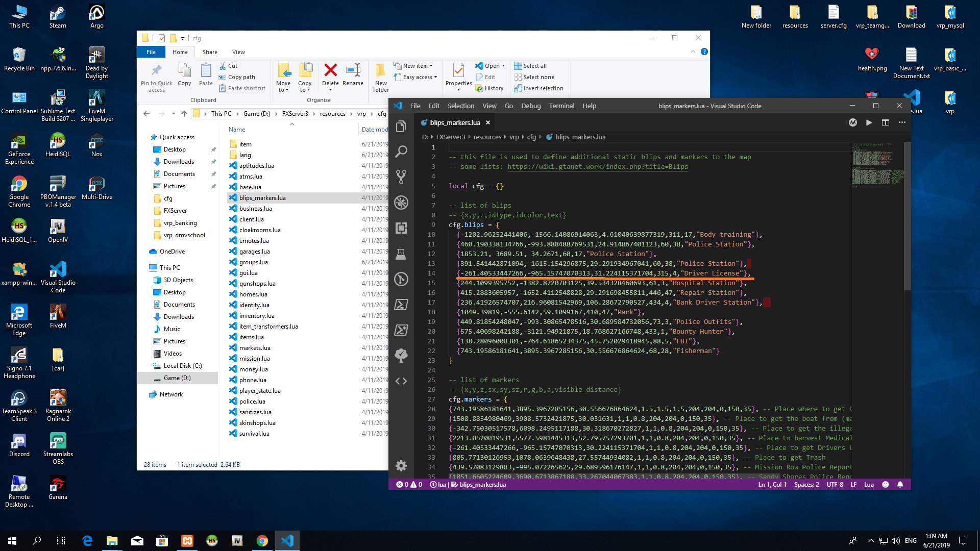This screenshot has height=551, width=980.
Task: Collapse the File Explorer ribbon chevron
Action: pos(693,52)
